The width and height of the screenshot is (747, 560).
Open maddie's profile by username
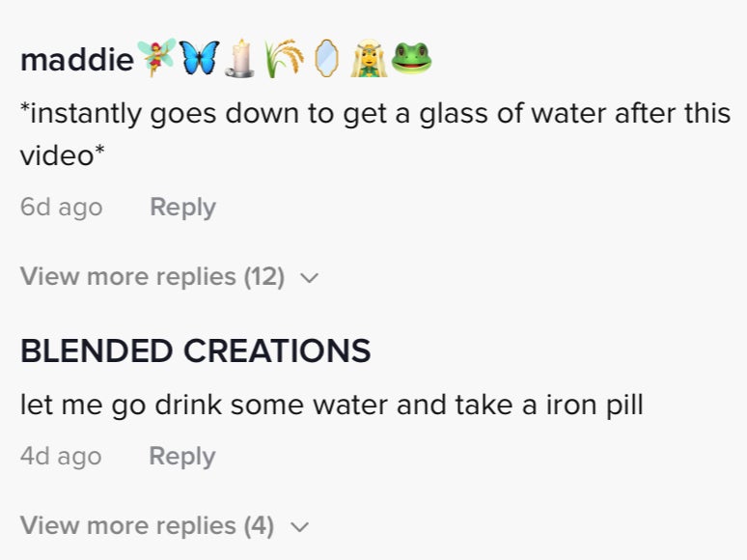77,60
